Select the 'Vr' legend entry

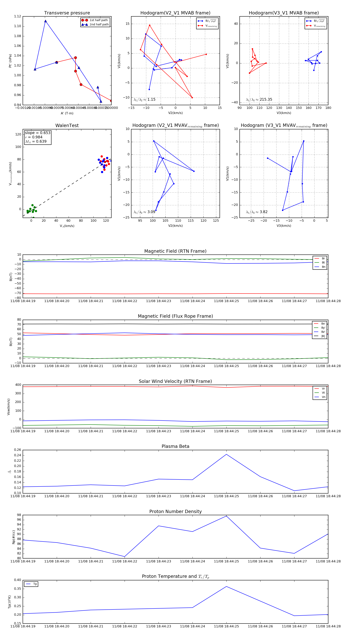coord(320,389)
